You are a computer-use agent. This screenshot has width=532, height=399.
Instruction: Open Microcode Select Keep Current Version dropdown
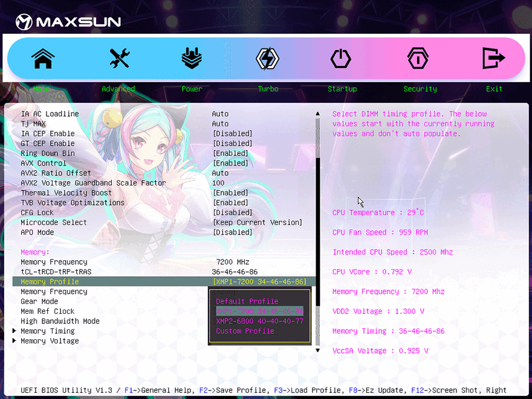click(258, 222)
